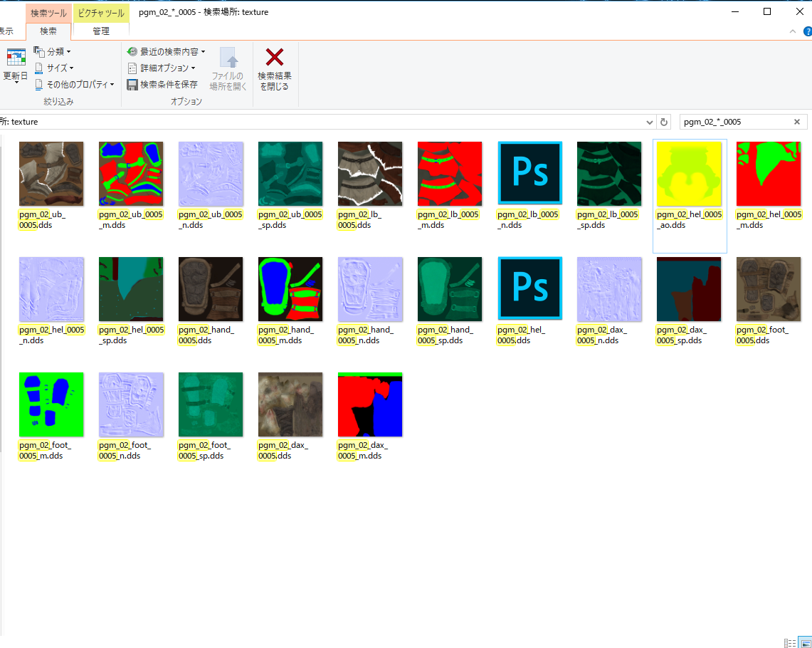The width and height of the screenshot is (812, 648).
Task: Open the address bar history dropdown arrow
Action: [649, 122]
